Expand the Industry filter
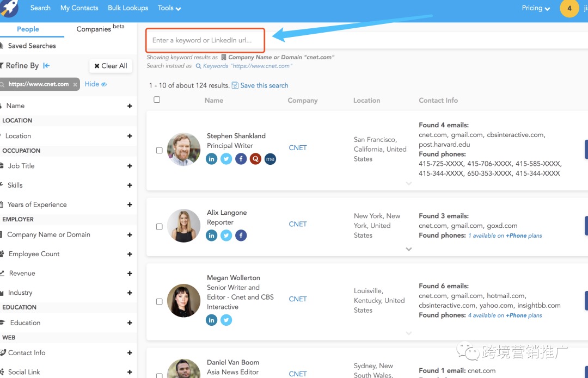This screenshot has height=378, width=588. (x=130, y=293)
